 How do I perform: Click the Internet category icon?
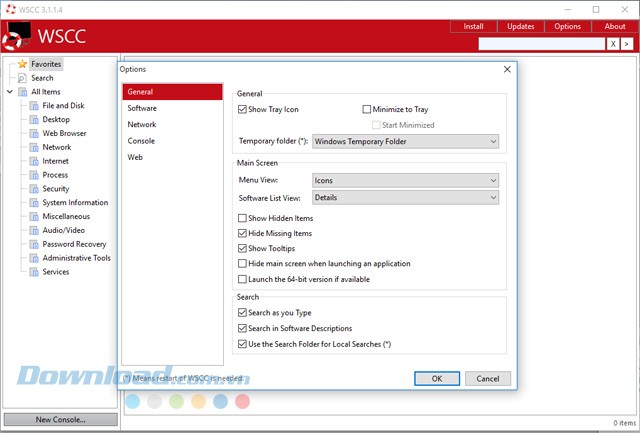(34, 161)
